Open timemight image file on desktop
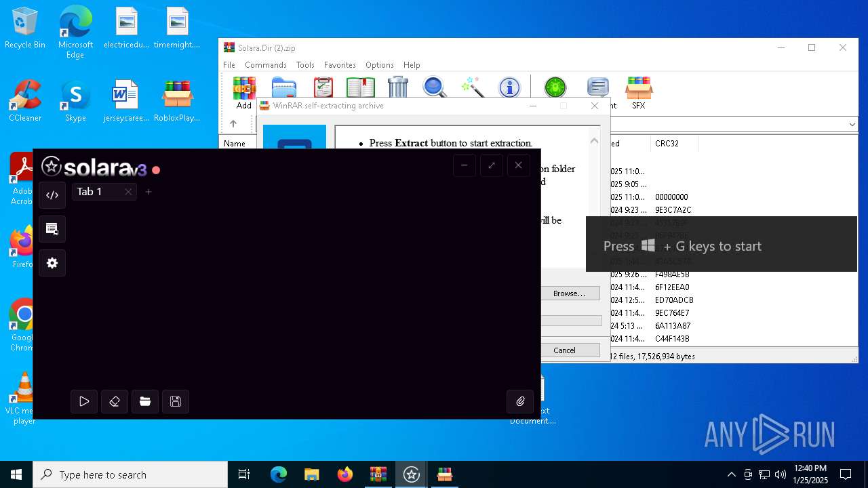Image resolution: width=868 pixels, height=488 pixels. pyautogui.click(x=177, y=28)
